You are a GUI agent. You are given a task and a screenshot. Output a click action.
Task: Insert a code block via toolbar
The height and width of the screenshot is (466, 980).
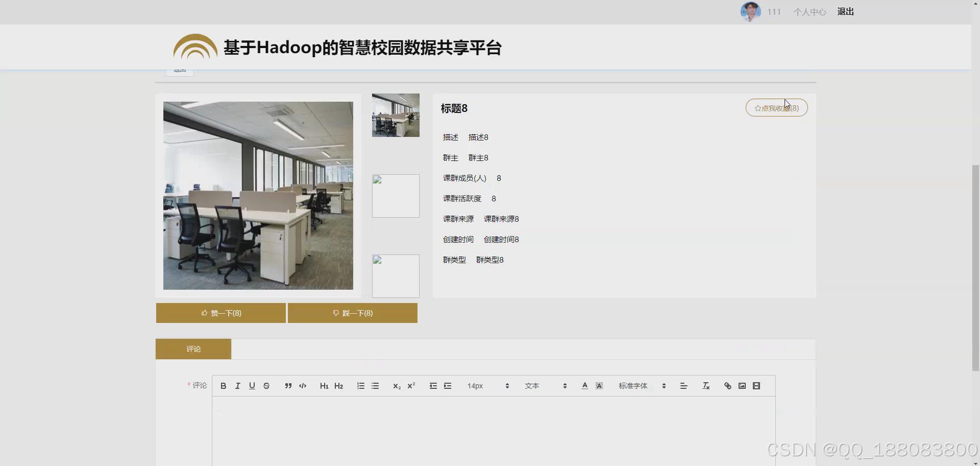coord(302,386)
